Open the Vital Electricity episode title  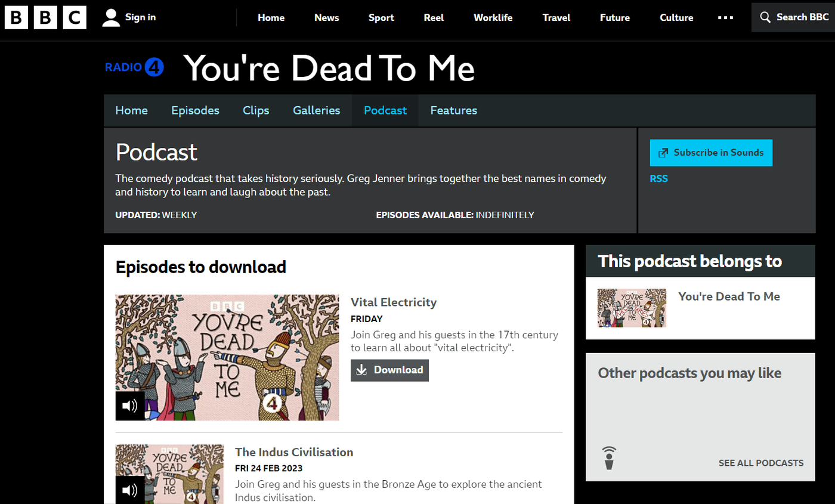394,302
